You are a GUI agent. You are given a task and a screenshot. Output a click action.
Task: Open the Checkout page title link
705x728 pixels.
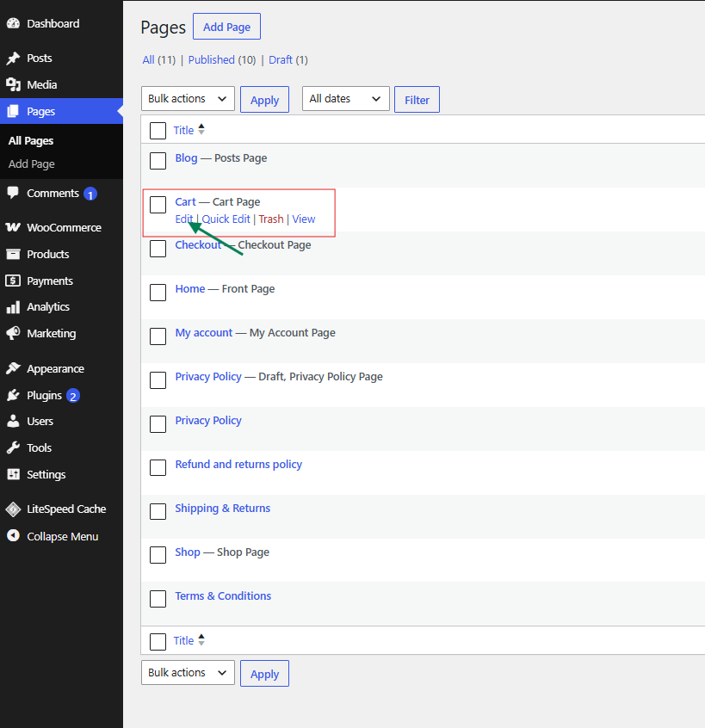[x=198, y=244]
